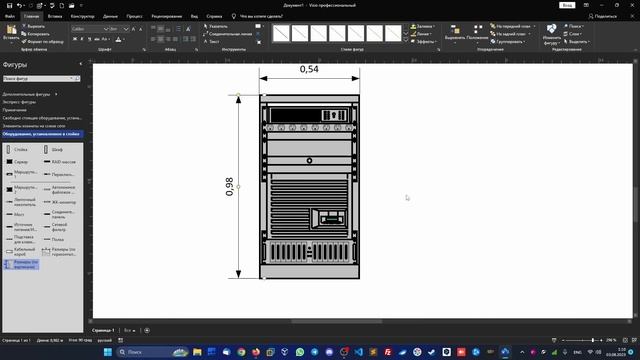640x360 pixels.
Task: Click the increase font size icon
Action: click(x=133, y=29)
